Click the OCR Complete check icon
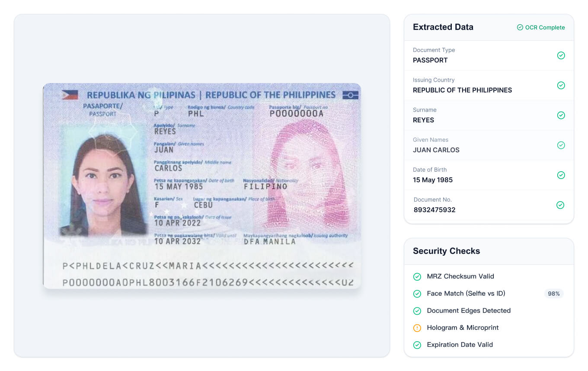588x371 pixels. (x=520, y=27)
